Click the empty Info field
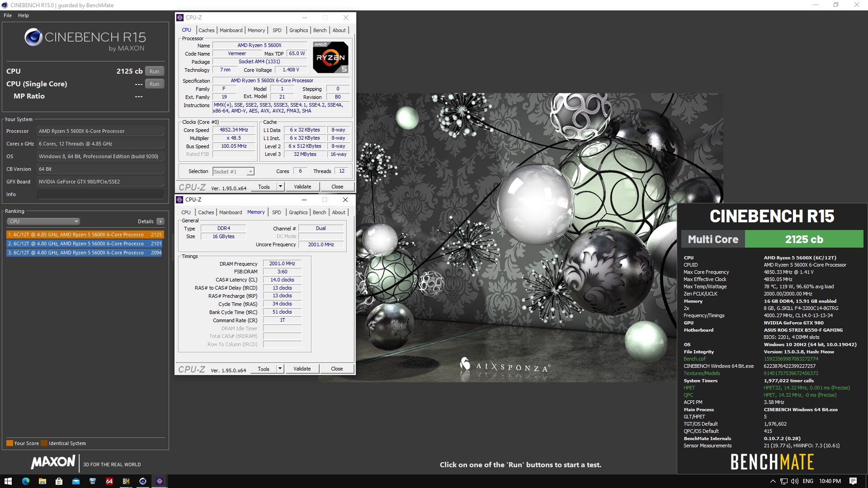 click(100, 194)
